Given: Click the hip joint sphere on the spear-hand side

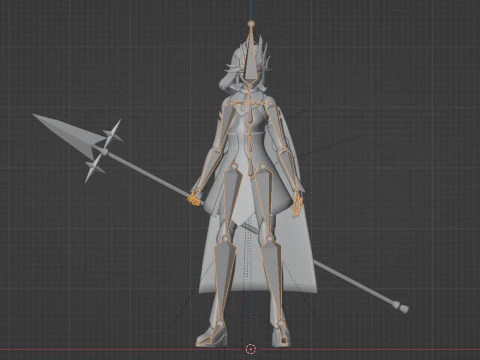Looking at the screenshot, I should pos(235,165).
